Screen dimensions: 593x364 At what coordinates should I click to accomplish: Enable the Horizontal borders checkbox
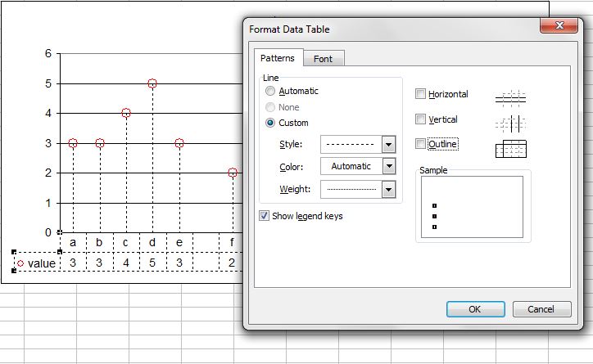420,93
